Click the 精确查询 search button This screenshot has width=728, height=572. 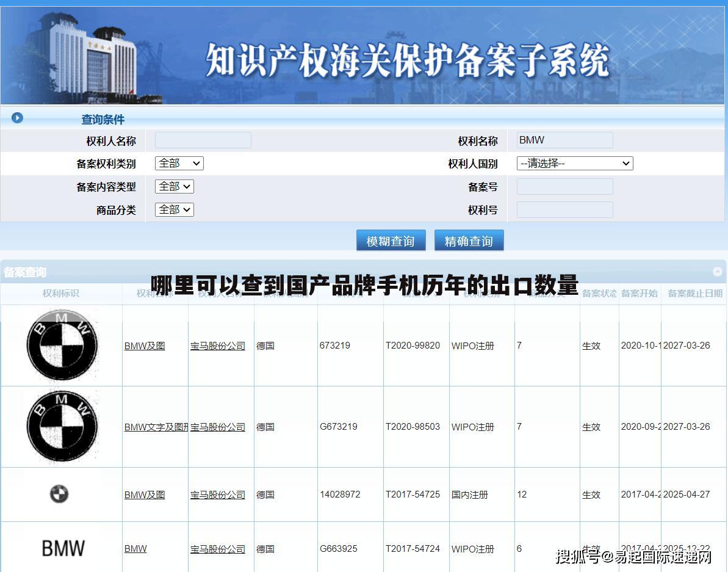(x=469, y=240)
